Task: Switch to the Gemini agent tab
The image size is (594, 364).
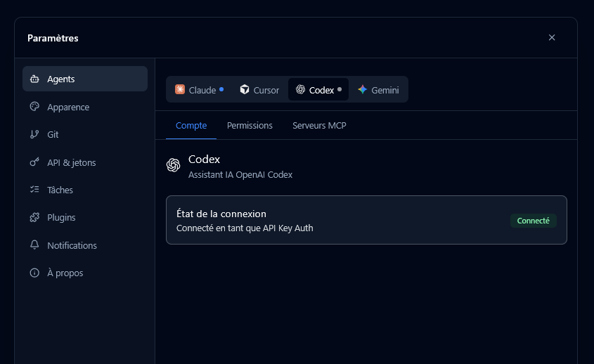Action: 378,89
